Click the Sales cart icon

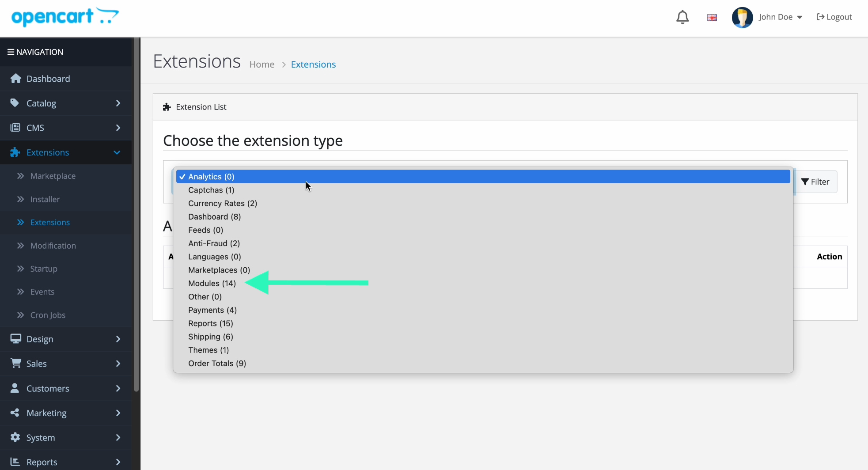tap(15, 363)
